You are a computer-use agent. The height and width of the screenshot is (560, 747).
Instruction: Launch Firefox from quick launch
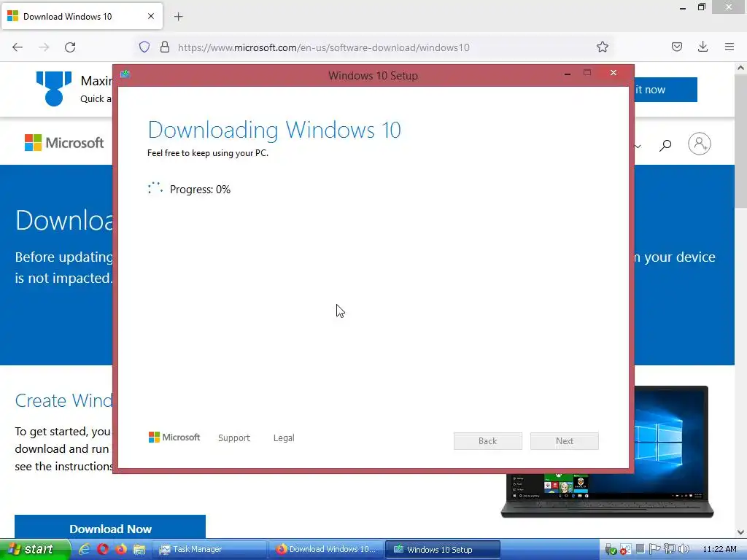click(x=121, y=549)
